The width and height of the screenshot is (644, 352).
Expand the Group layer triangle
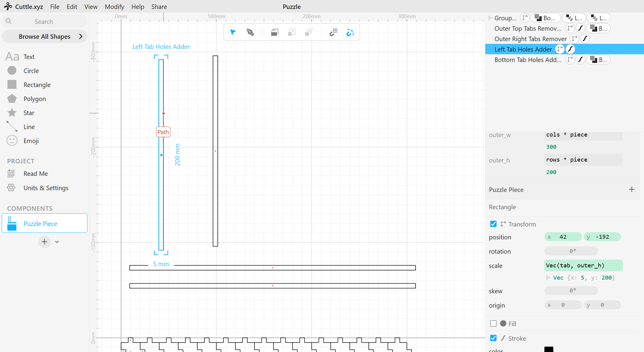(x=490, y=18)
